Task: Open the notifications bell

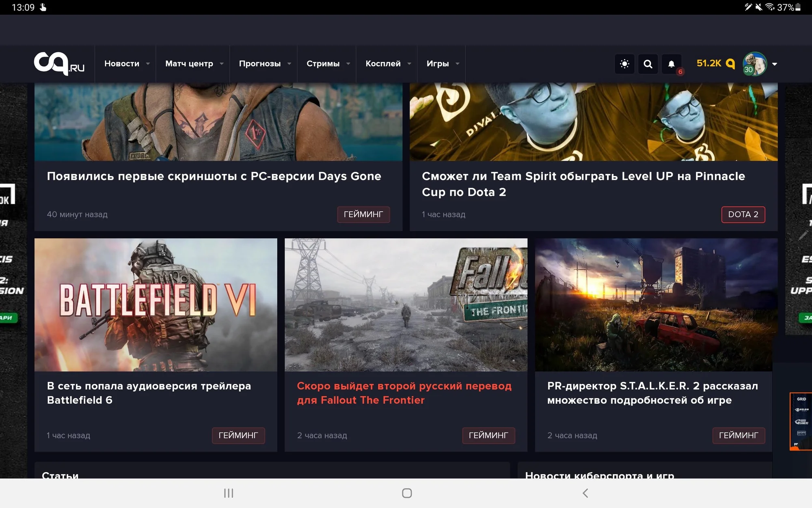Action: click(672, 64)
